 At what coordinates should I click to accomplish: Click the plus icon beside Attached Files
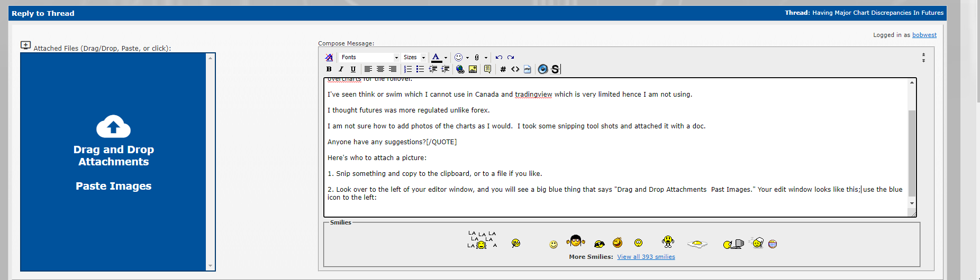25,45
